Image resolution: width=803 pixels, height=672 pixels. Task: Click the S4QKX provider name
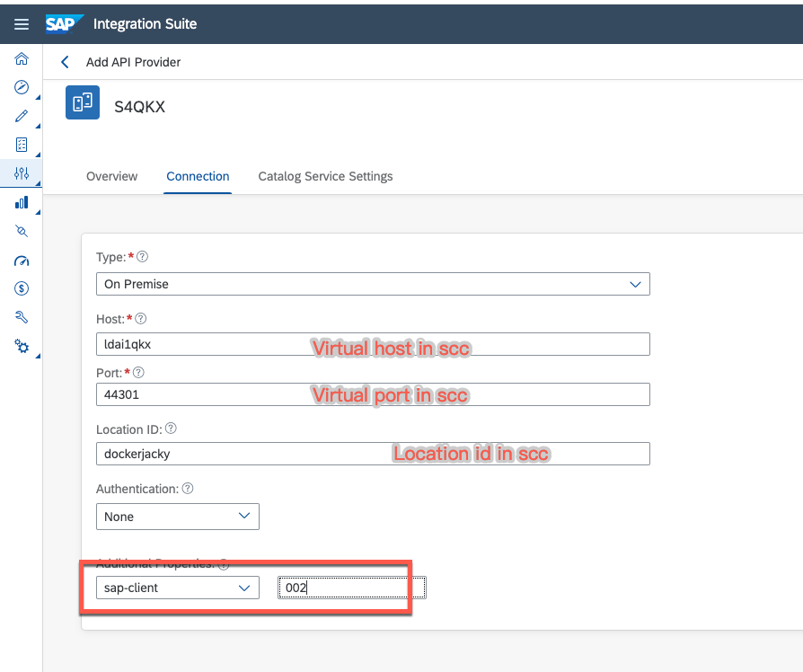point(139,107)
